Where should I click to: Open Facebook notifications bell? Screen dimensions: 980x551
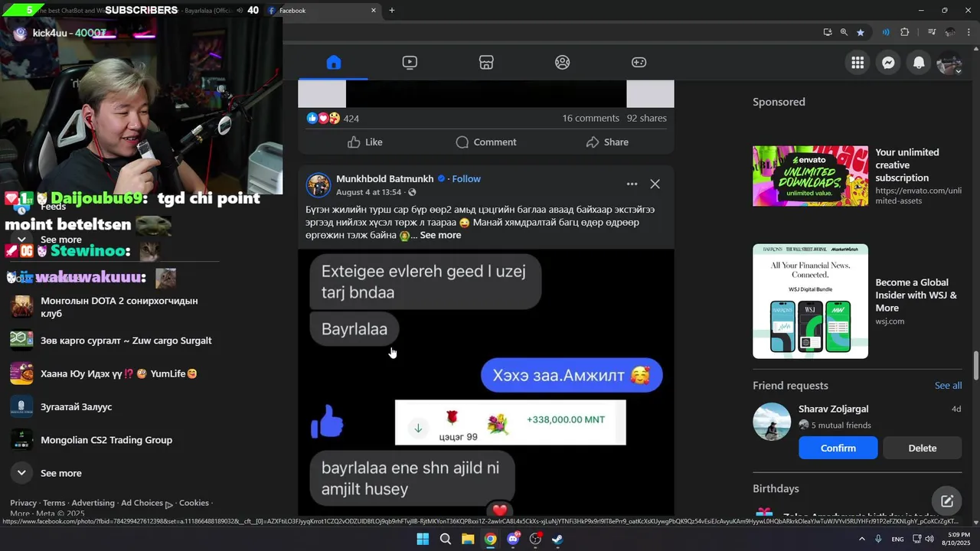click(919, 63)
